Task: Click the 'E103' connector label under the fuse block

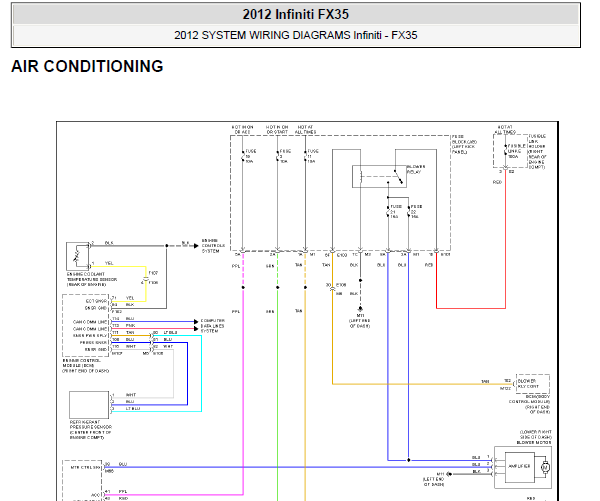Action: pyautogui.click(x=342, y=255)
